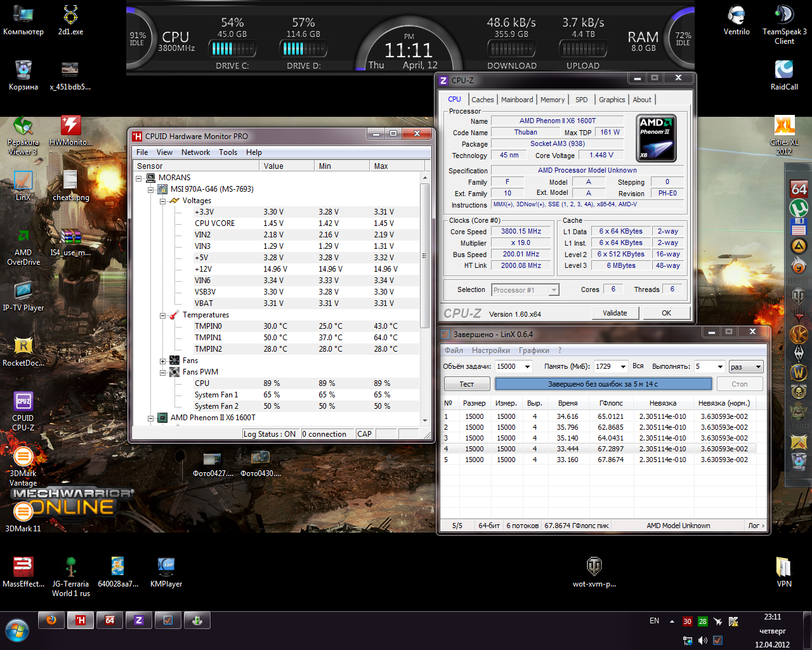Click the purple CPU-Z taskbar button
The height and width of the screenshot is (650, 812).
(139, 620)
